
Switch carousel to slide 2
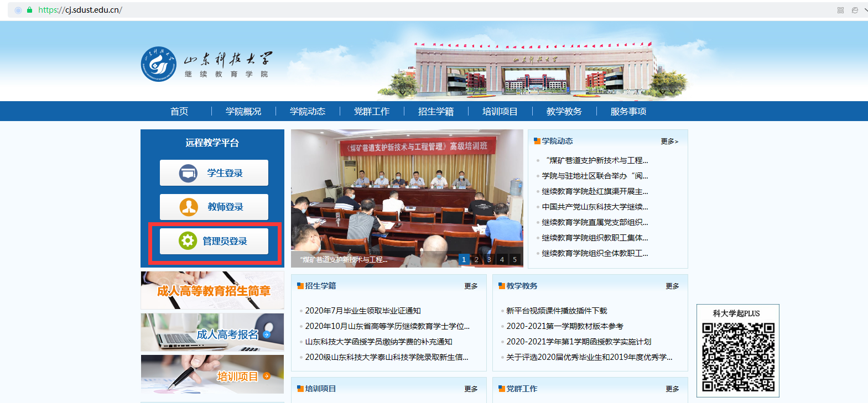click(x=476, y=259)
